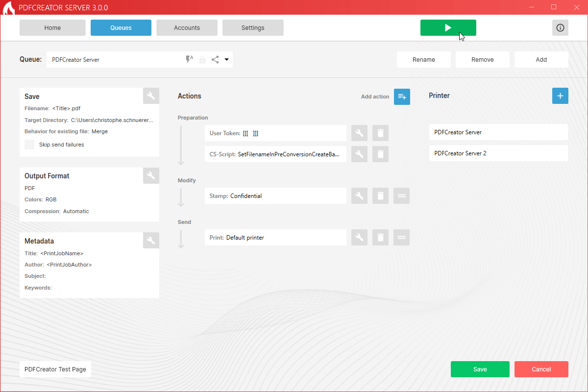Click the Title <PrintJobName> metadata text
The image size is (588, 392).
click(54, 253)
